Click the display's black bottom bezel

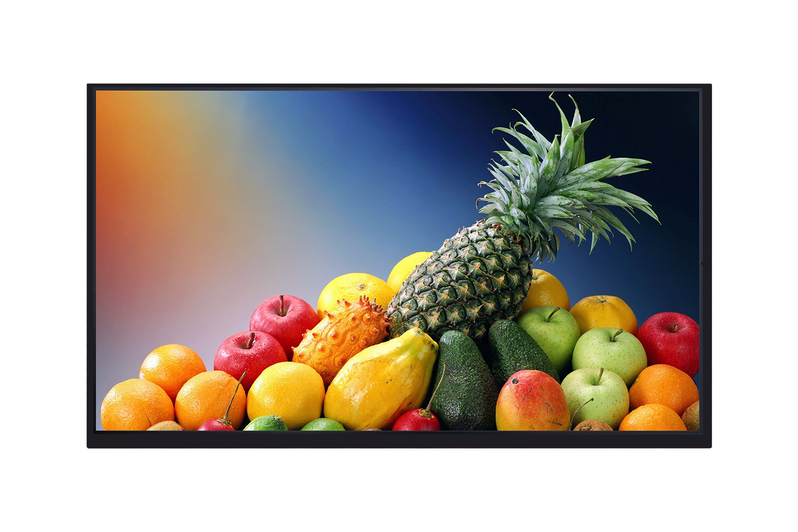pyautogui.click(x=399, y=440)
